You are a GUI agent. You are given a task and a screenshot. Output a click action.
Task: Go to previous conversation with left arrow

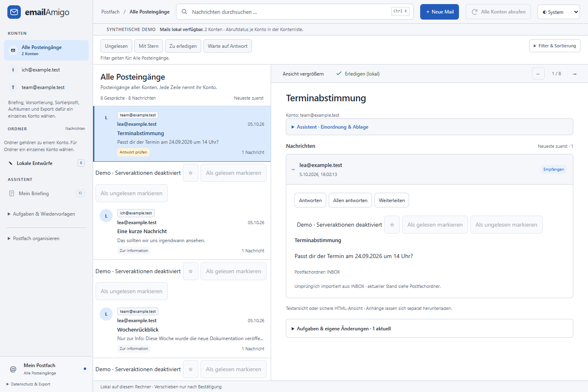(x=538, y=74)
